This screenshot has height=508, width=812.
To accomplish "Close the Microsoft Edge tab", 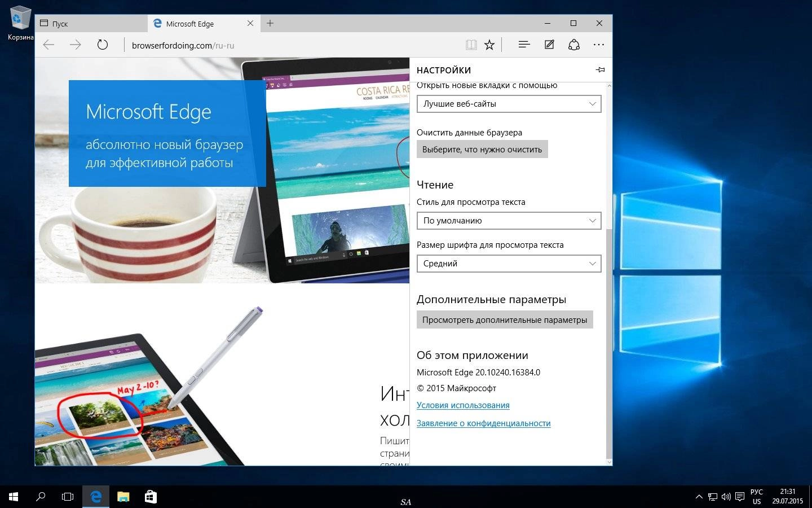I will click(x=250, y=23).
